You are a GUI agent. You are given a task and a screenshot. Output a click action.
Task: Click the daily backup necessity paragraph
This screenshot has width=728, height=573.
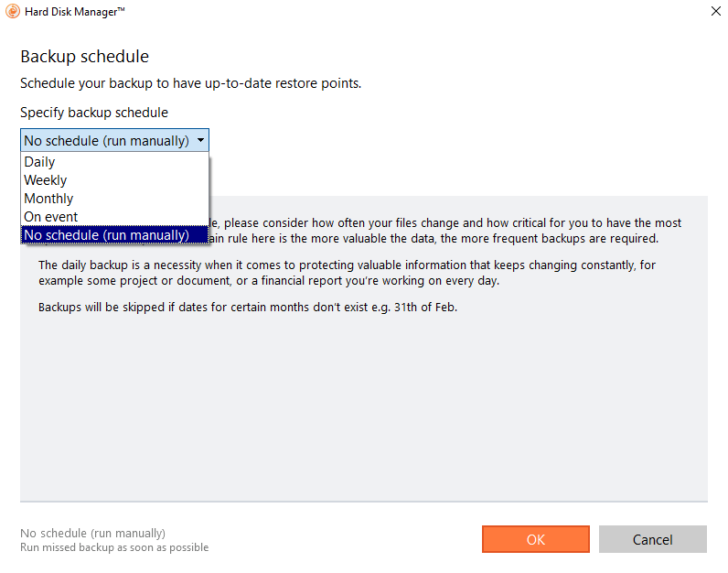tap(347, 273)
